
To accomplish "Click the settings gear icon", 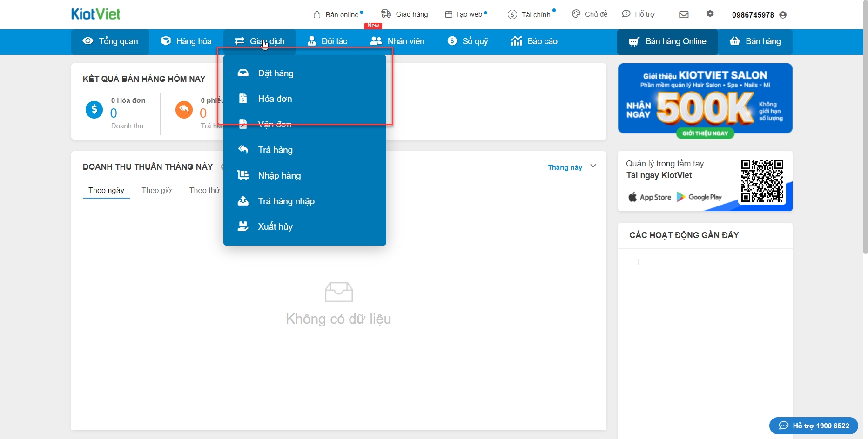I will [710, 14].
